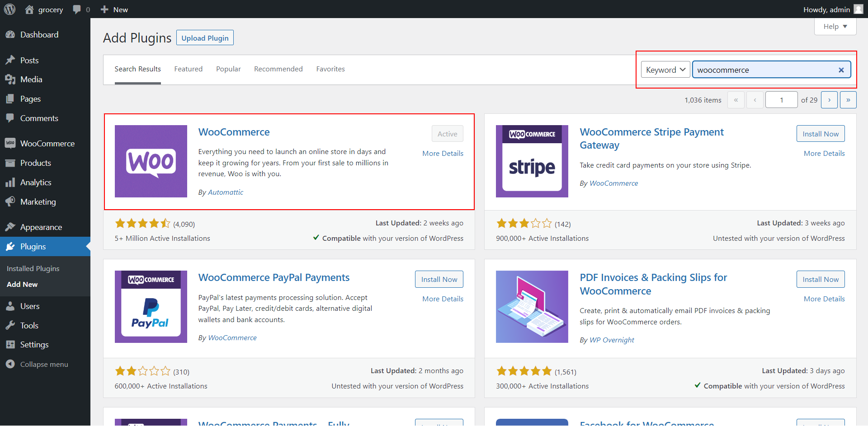Select the Media icon in the sidebar

[11, 79]
